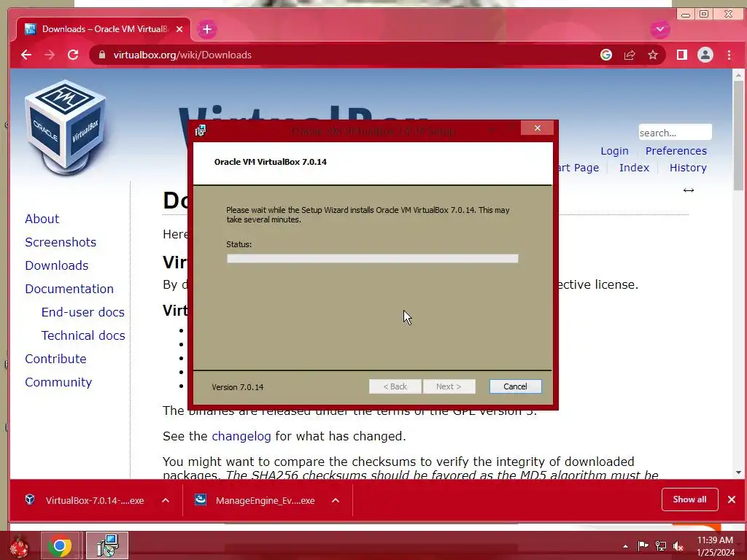Click the muted volume tray icon
Screen dimensions: 747x560
pos(678,545)
